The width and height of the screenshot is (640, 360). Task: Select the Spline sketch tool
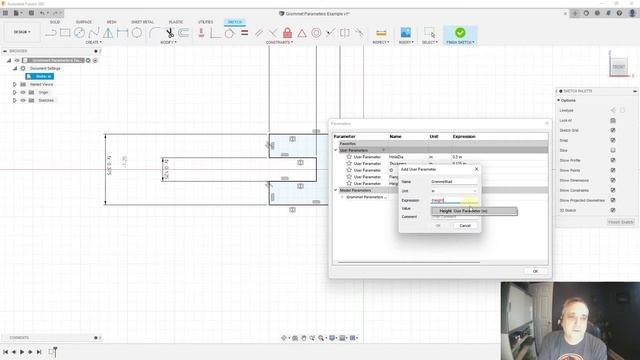tap(94, 33)
